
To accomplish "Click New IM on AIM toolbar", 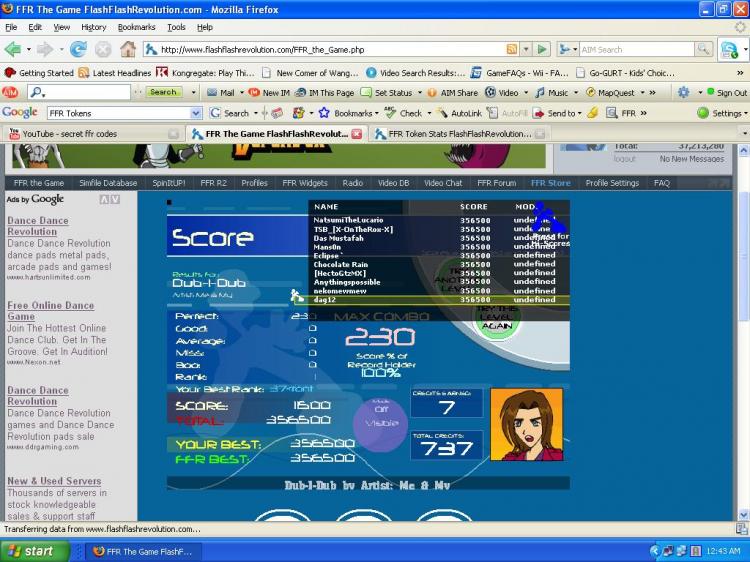I will pyautogui.click(x=269, y=93).
